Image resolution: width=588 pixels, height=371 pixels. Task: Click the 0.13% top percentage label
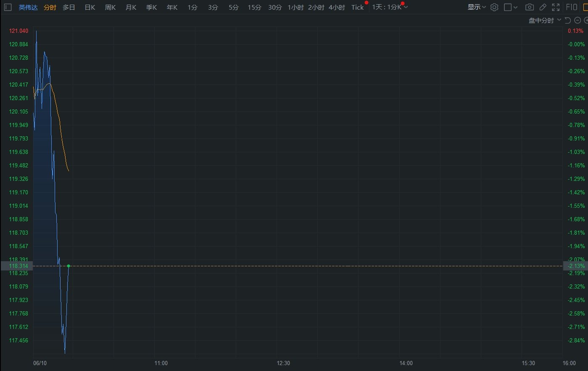pyautogui.click(x=575, y=31)
